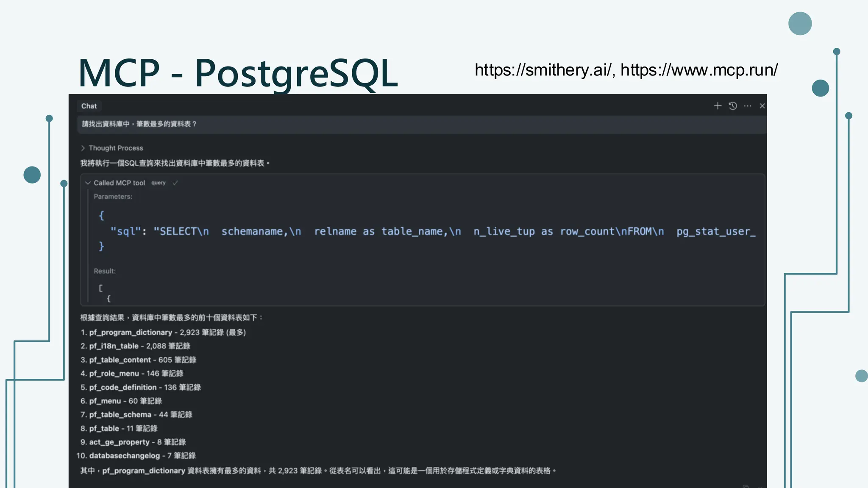
Task: Click the Parameters: label
Action: click(113, 197)
